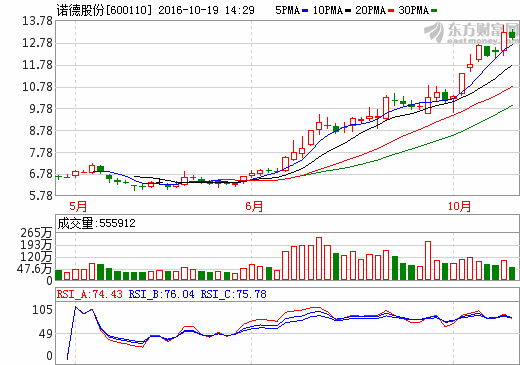Click the 30PMA legend label
The image size is (520, 365).
pyautogui.click(x=414, y=10)
